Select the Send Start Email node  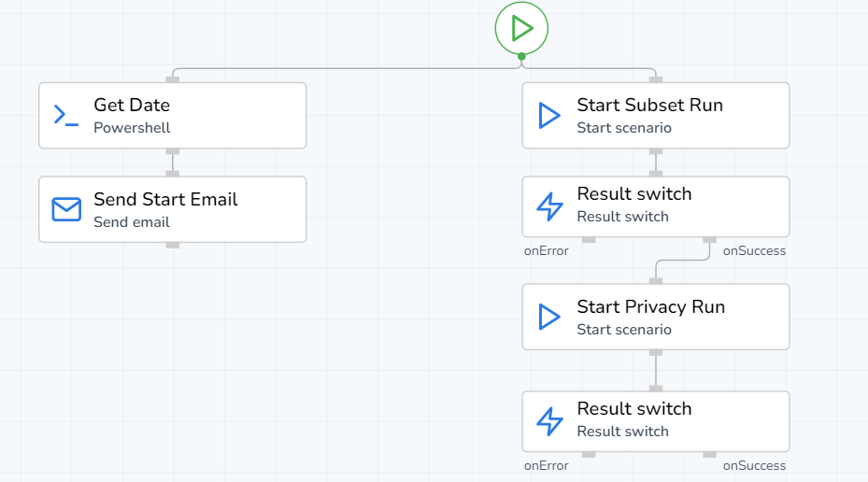pyautogui.click(x=172, y=209)
